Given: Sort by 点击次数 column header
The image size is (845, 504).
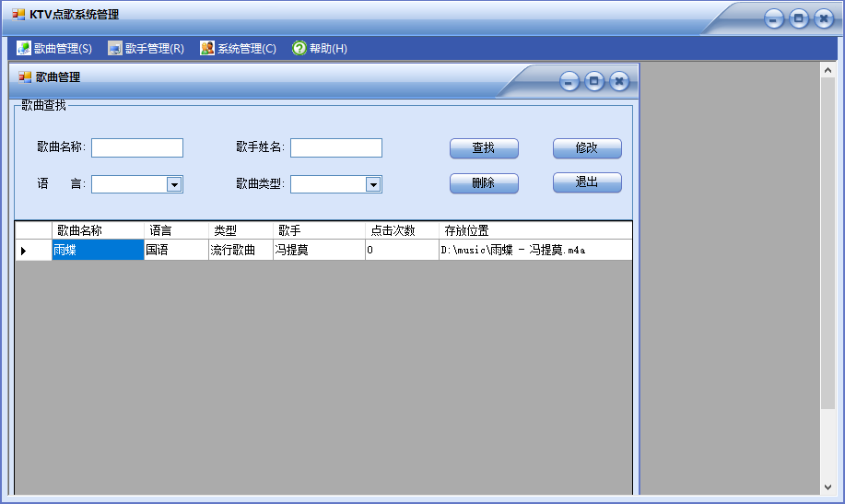Looking at the screenshot, I should coord(402,230).
